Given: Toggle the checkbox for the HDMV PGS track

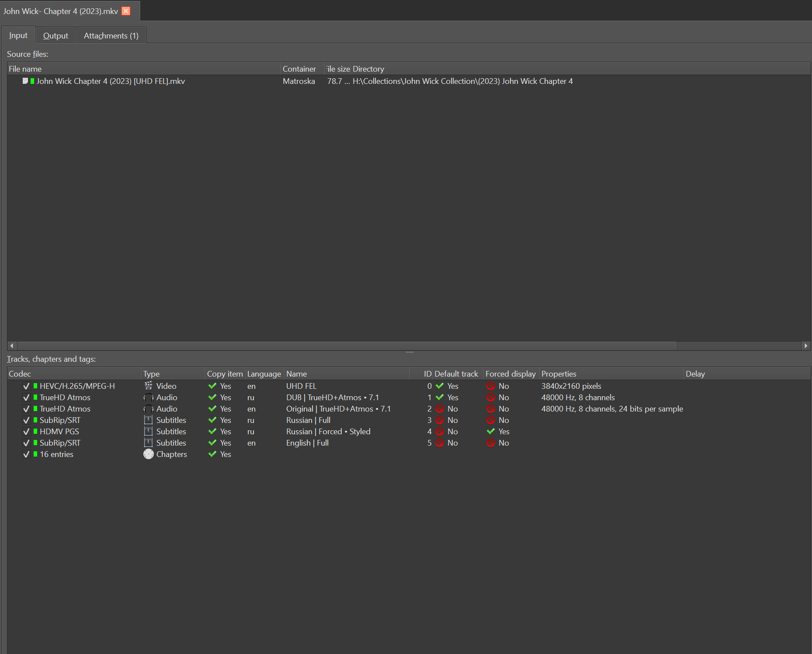Looking at the screenshot, I should point(26,432).
